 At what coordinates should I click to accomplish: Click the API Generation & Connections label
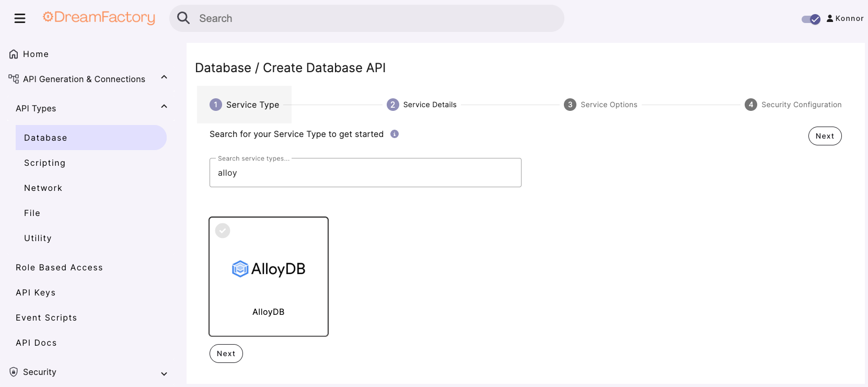pyautogui.click(x=84, y=79)
